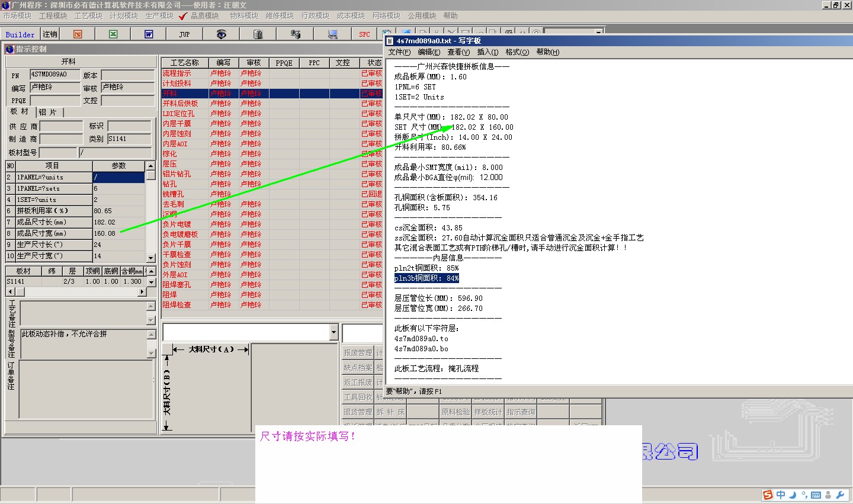
Task: Click the 报废管理 button
Action: tap(358, 353)
